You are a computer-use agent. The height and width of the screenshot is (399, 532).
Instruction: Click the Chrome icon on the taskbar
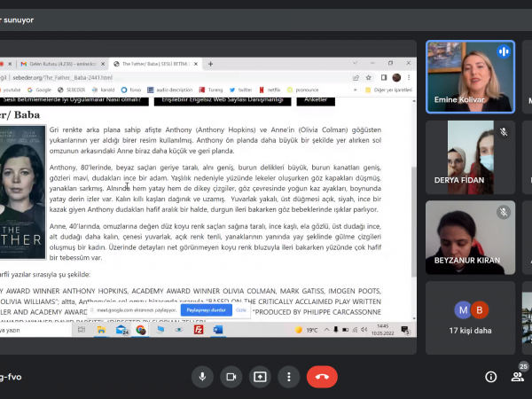tap(140, 330)
